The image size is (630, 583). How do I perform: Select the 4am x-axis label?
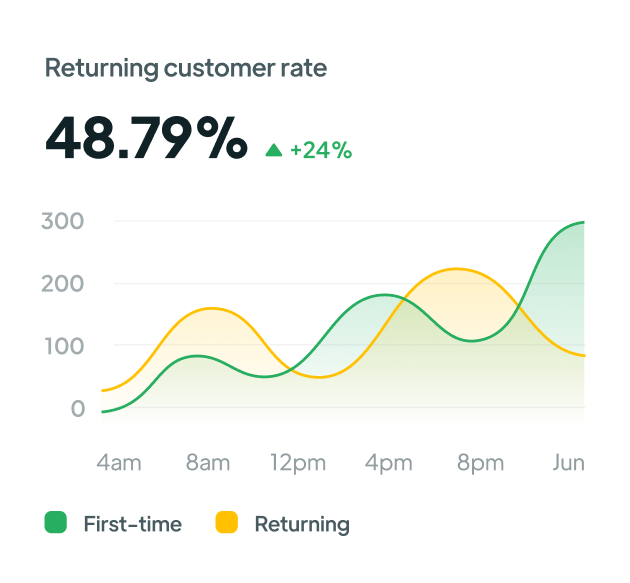coord(119,462)
